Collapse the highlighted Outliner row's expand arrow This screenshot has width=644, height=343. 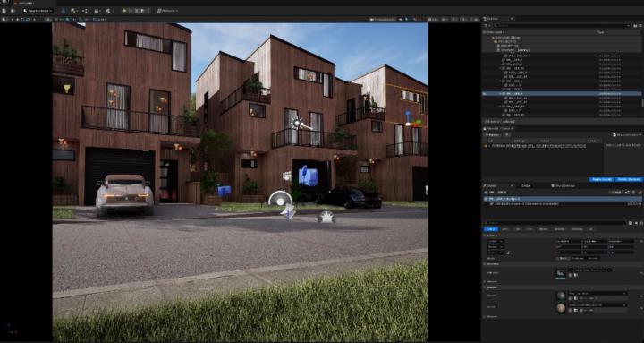pyautogui.click(x=500, y=94)
